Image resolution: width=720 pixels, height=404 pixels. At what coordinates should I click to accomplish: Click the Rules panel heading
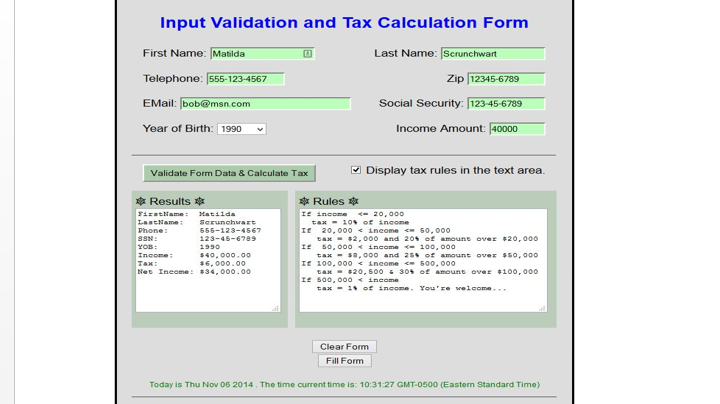329,201
